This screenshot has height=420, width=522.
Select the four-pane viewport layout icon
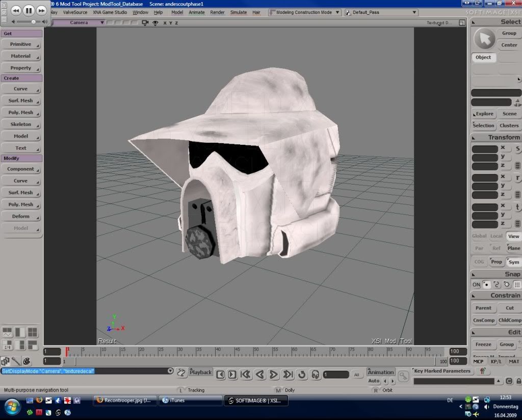(x=32, y=332)
